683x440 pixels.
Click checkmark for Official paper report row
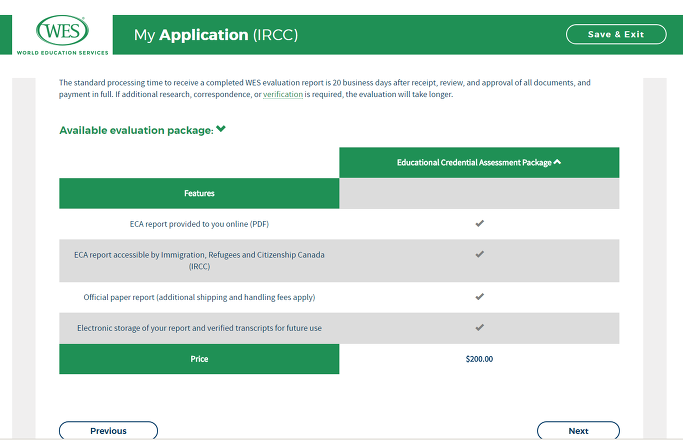point(480,297)
